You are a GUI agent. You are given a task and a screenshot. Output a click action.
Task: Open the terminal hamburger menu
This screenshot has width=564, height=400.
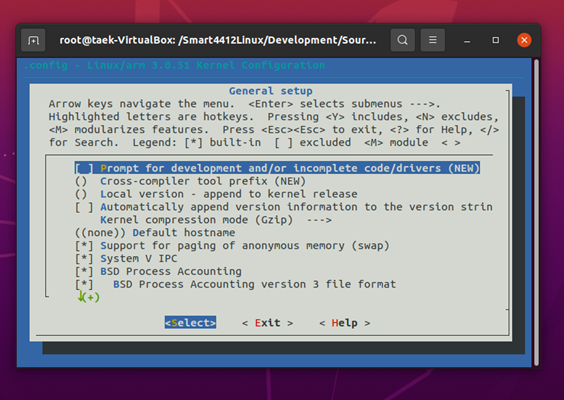click(x=433, y=40)
